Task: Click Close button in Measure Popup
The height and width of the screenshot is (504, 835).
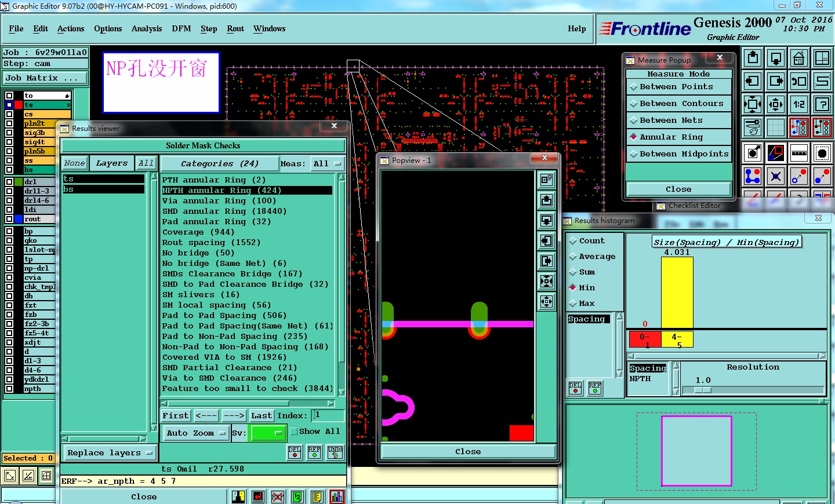Action: point(678,189)
